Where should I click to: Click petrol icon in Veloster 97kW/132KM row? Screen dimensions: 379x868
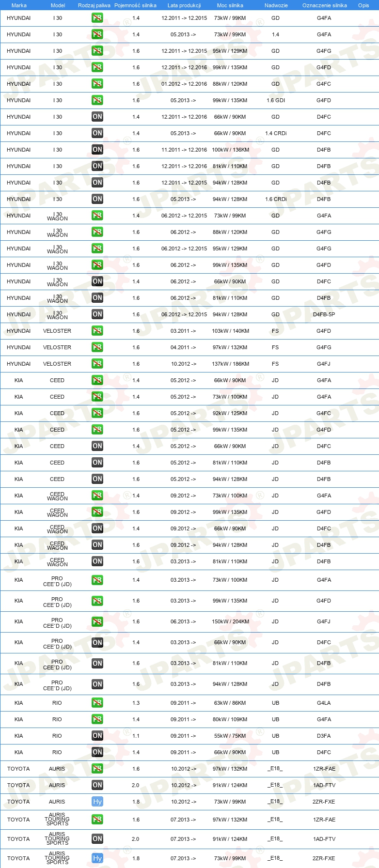coord(97,347)
